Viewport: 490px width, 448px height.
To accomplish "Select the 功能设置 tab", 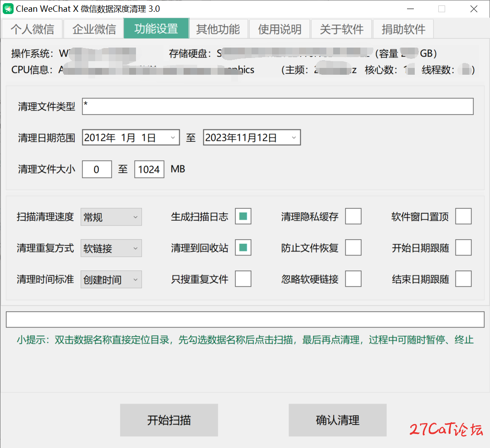I will click(x=156, y=29).
